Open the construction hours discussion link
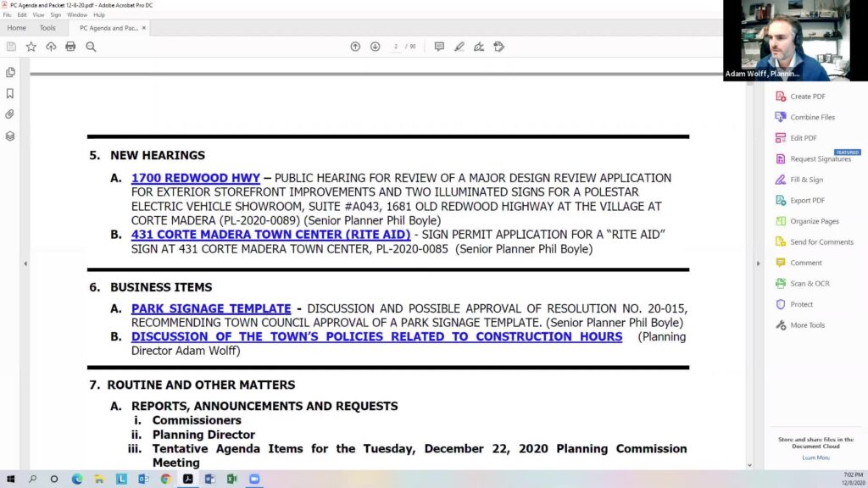The width and height of the screenshot is (868, 488). (376, 336)
